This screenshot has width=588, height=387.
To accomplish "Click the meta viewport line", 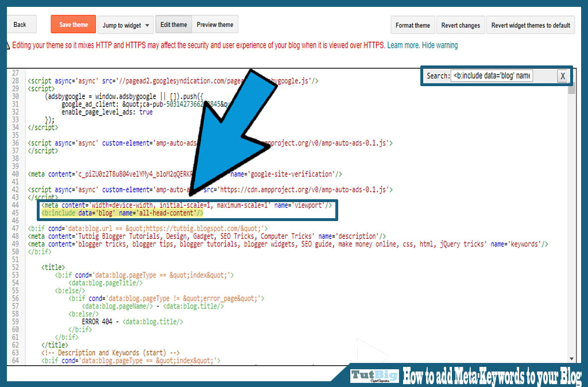I will tap(187, 205).
